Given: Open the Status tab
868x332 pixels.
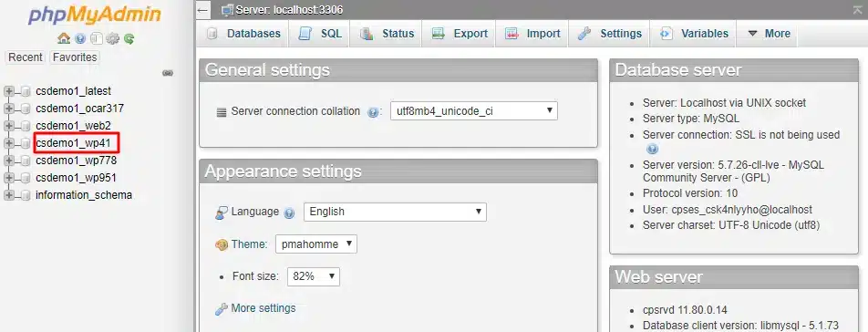Looking at the screenshot, I should [x=386, y=34].
